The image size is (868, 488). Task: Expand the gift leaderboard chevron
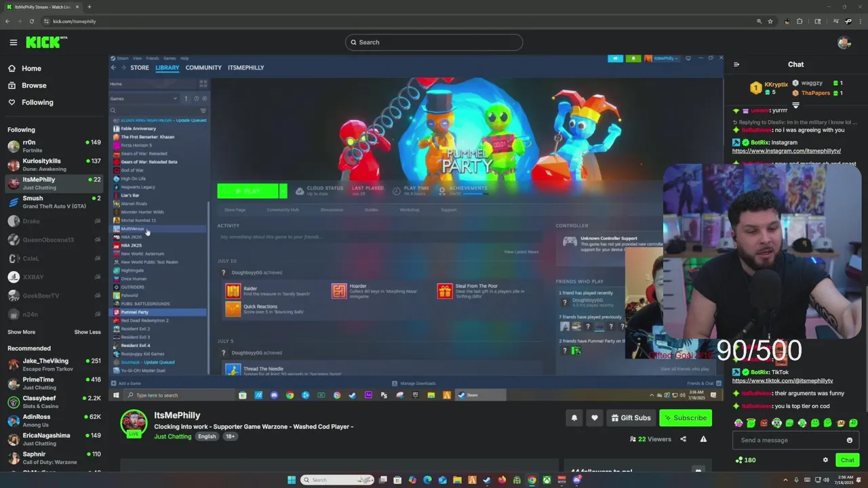[795, 106]
